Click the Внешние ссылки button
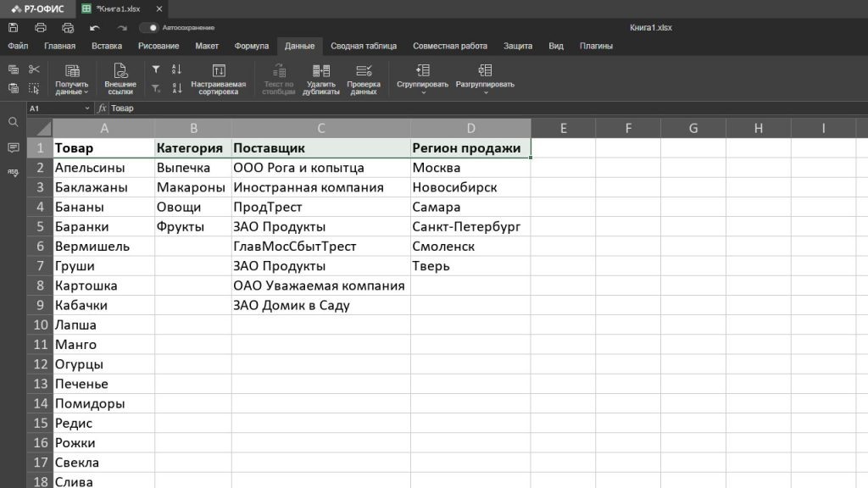Screen dimensions: 868x488 [120, 79]
